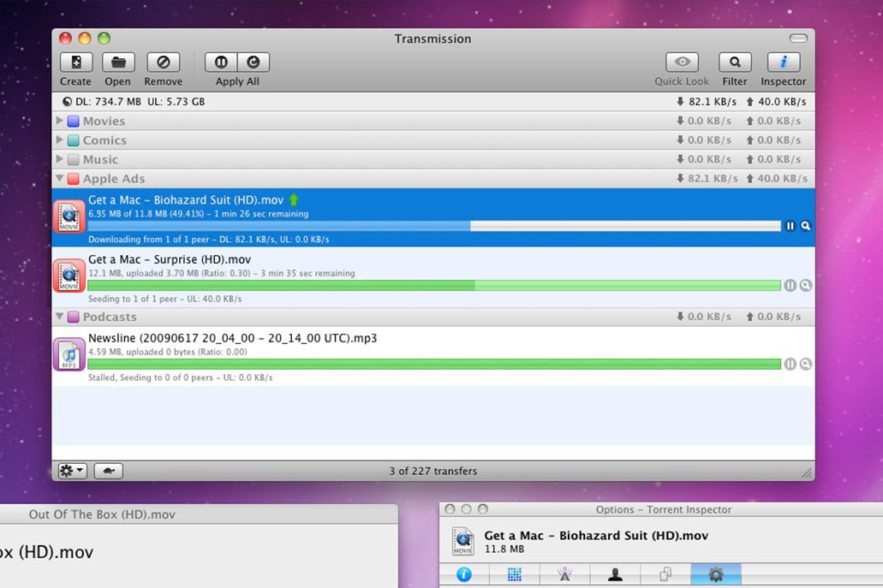
Task: Switch to Options tab in Torrent Inspector
Action: point(715,575)
